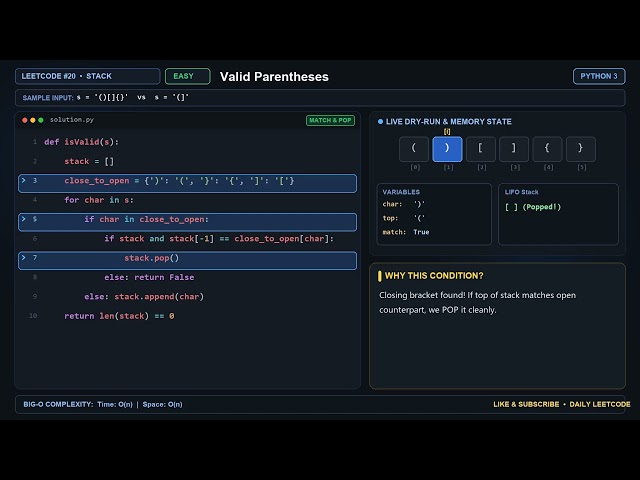
Task: Click the LEETCODE #20 · STACK badge
Action: 87,76
